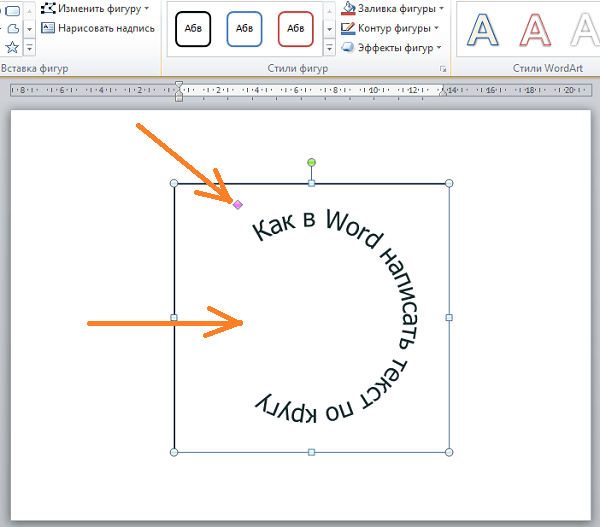
Task: Expand the Контур фигуры dropdown arrow
Action: tap(436, 28)
